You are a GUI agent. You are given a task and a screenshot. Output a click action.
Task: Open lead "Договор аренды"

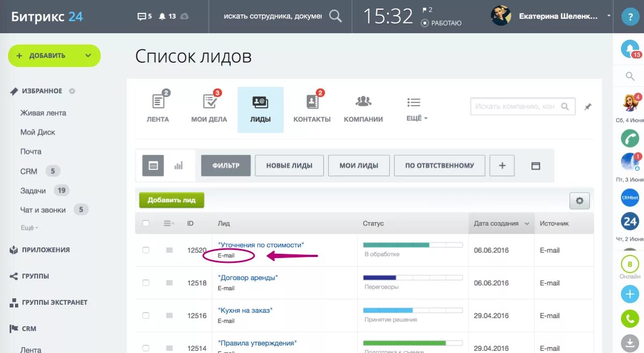(248, 277)
